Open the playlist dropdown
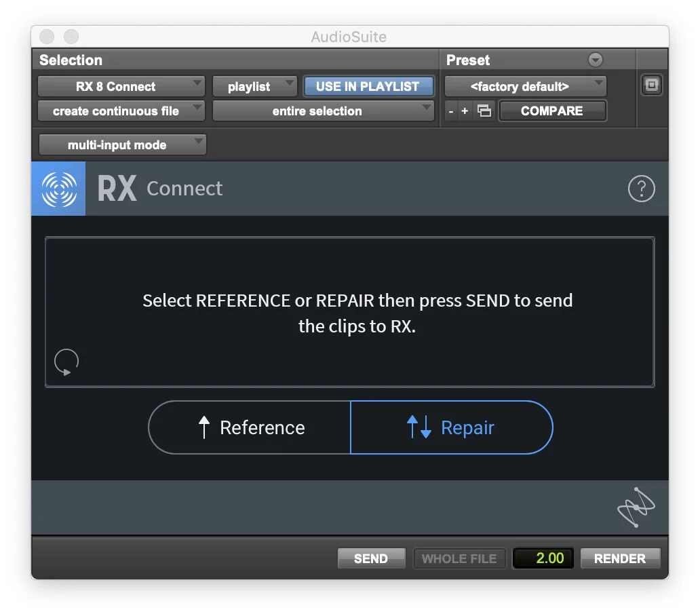Image resolution: width=700 pixels, height=616 pixels. (x=254, y=86)
